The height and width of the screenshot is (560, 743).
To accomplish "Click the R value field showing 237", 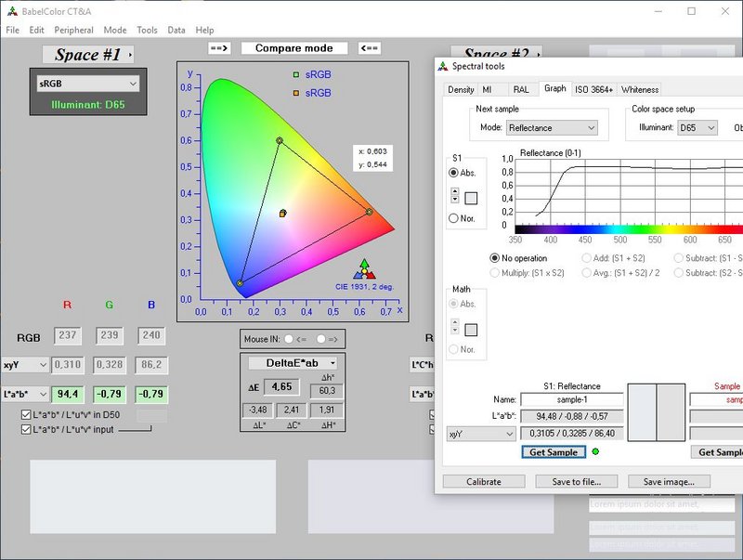I will [x=68, y=335].
